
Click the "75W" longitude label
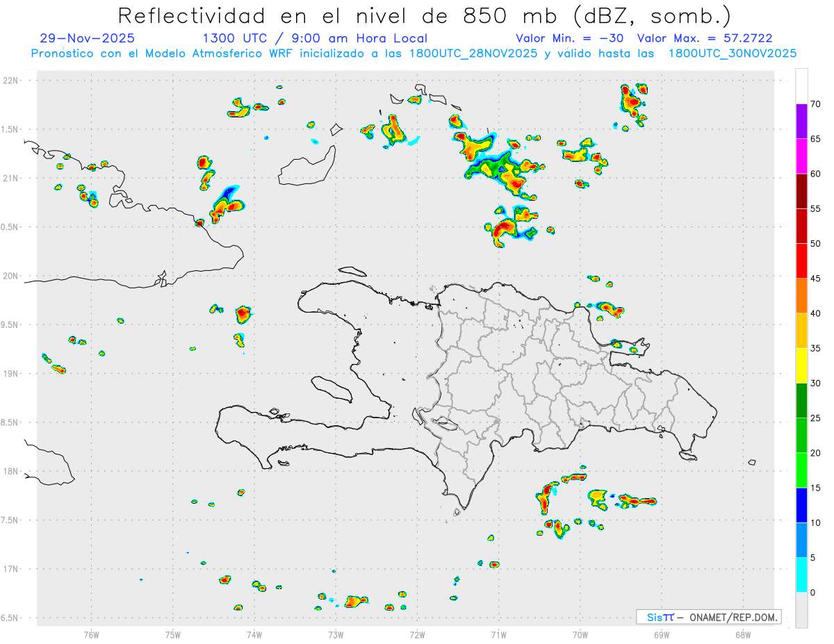click(173, 634)
